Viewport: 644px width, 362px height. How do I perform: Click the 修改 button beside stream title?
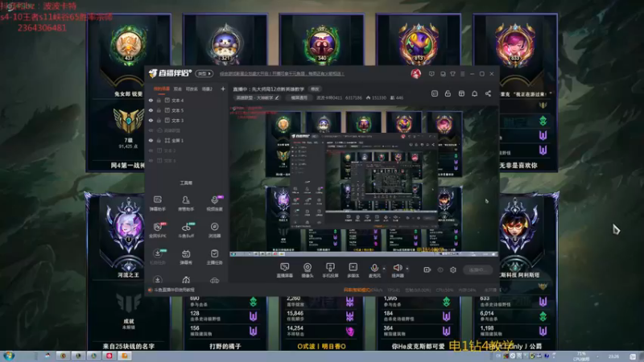pyautogui.click(x=315, y=88)
